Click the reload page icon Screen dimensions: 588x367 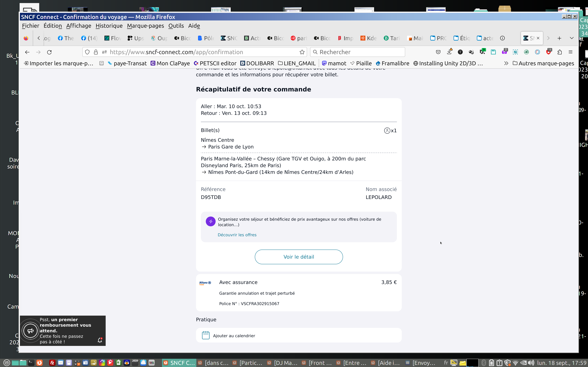coord(49,52)
